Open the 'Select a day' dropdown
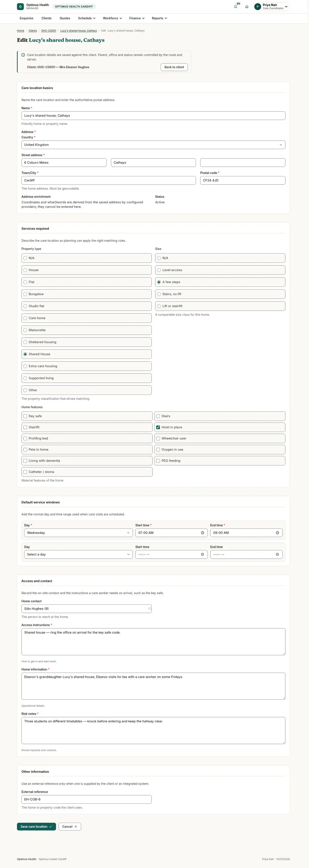 tap(78, 554)
